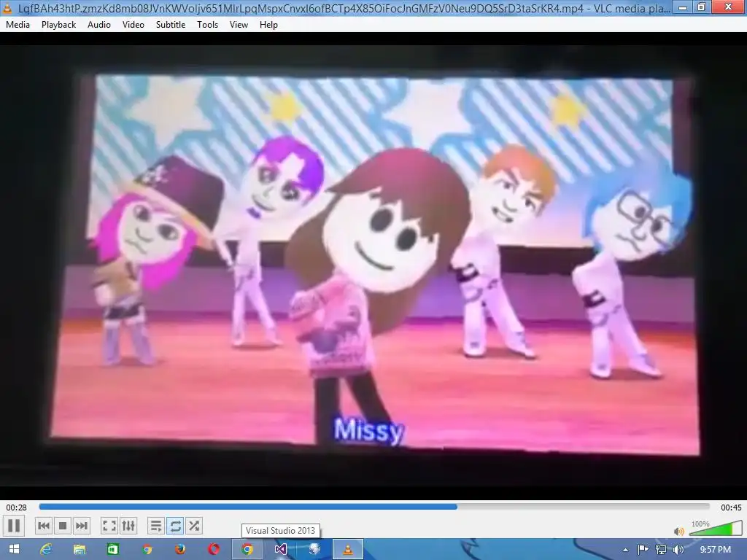Launch Internet Explorer from the taskbar
747x560 pixels.
click(x=46, y=550)
